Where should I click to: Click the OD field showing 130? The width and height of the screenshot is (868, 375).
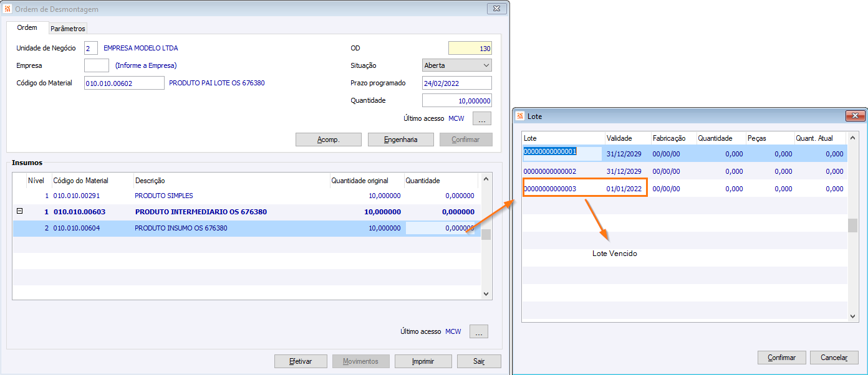tap(470, 48)
